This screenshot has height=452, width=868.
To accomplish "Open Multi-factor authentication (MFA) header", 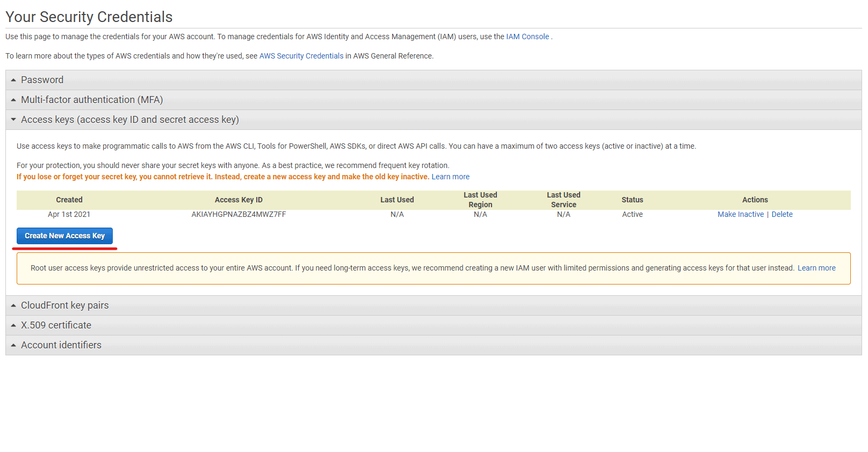I will [x=433, y=100].
